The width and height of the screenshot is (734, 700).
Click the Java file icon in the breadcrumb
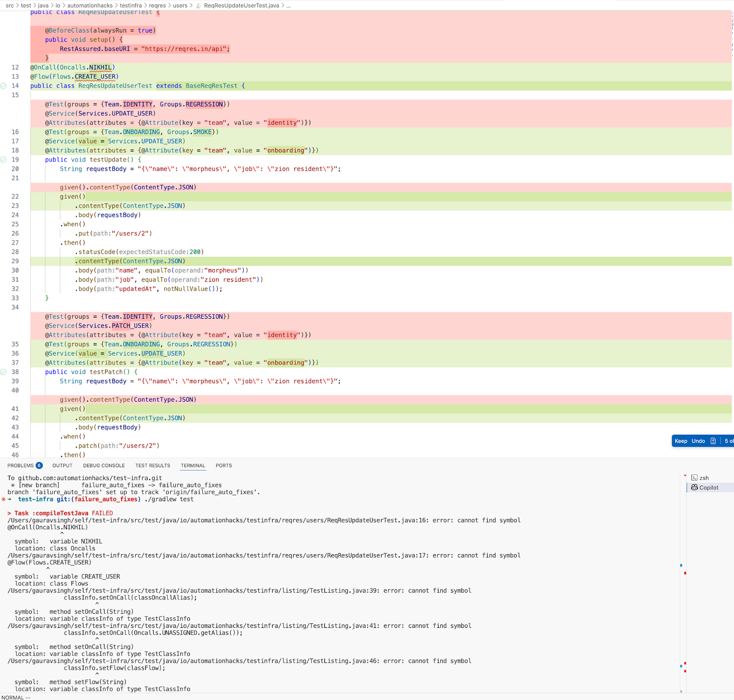[x=198, y=6]
